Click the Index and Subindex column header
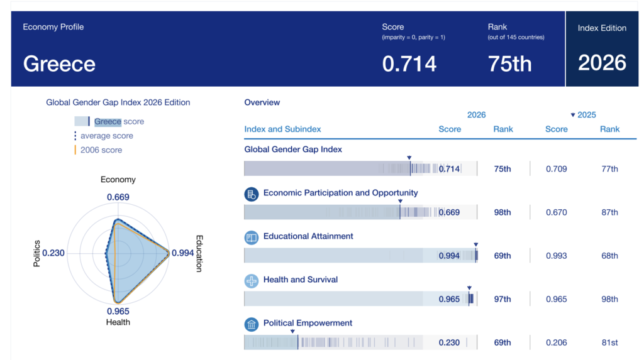Image resolution: width=644 pixels, height=360 pixels. coord(282,129)
